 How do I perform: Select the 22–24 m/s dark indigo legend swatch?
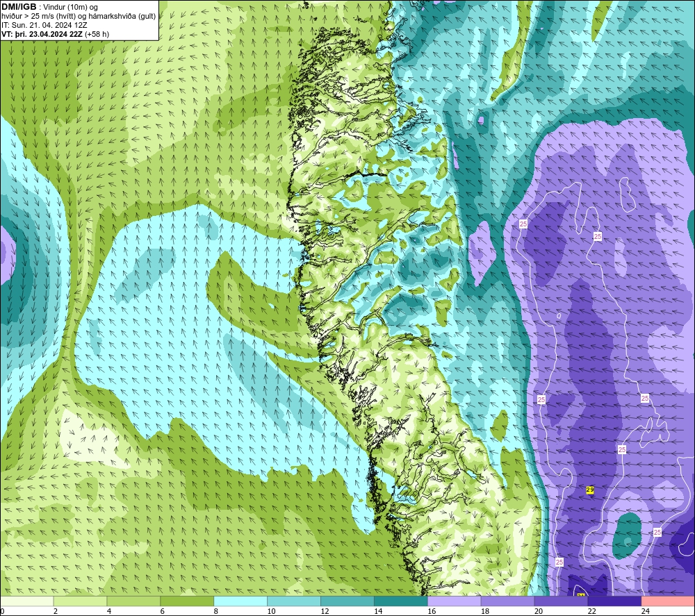(x=614, y=601)
